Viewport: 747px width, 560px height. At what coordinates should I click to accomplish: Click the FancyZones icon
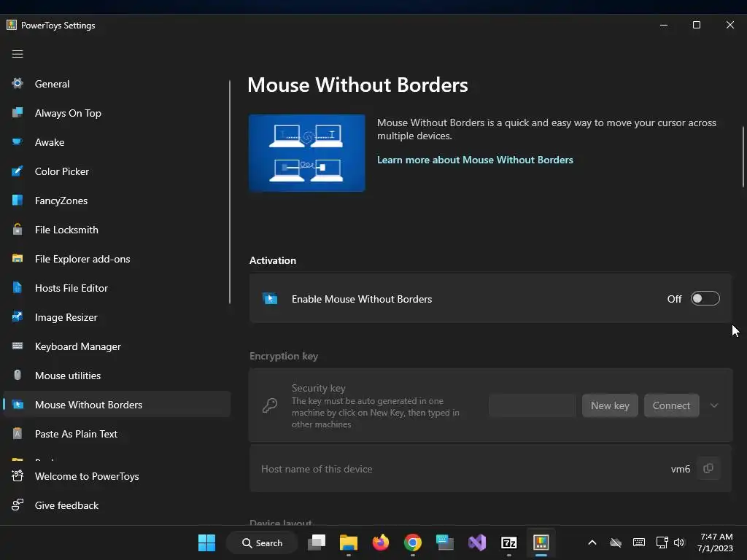click(18, 200)
